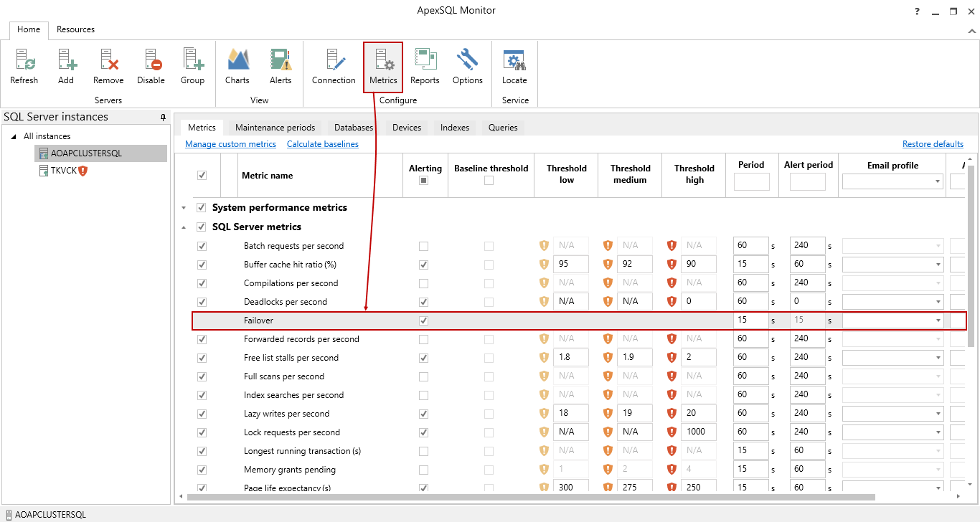Click the Period header input box
The height and width of the screenshot is (522, 980).
pyautogui.click(x=751, y=181)
